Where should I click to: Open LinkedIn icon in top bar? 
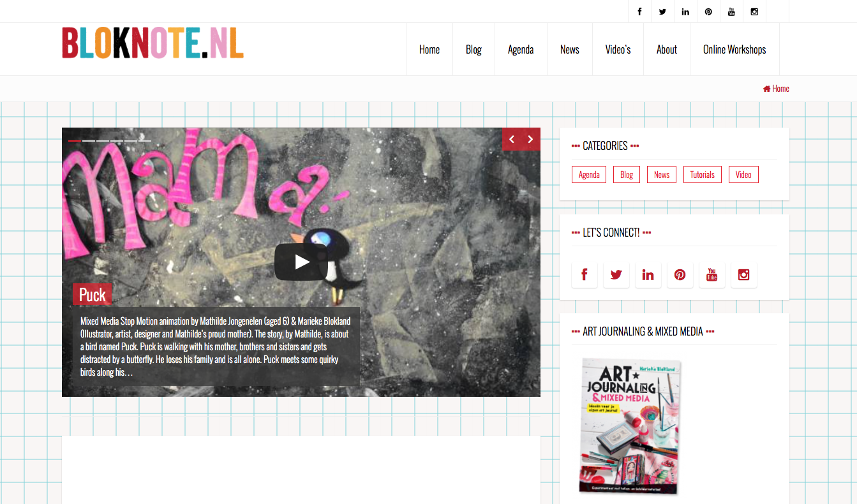(685, 11)
